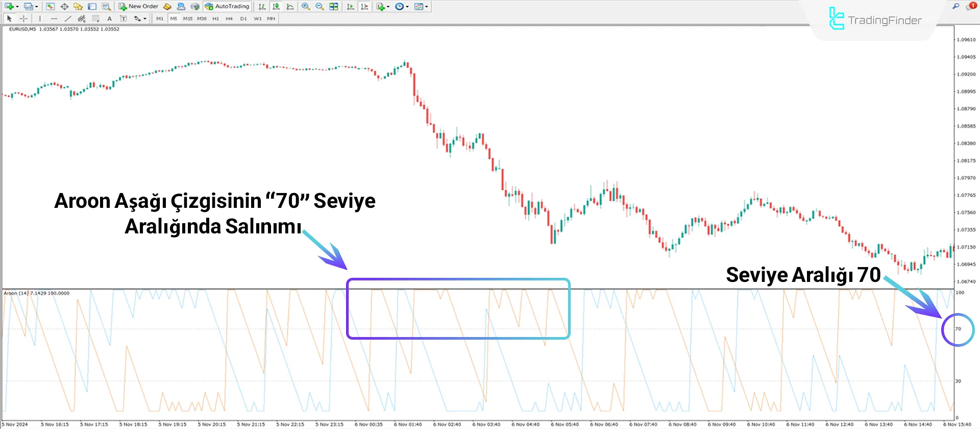Open the Market Watch panel icon
Image resolution: width=980 pixels, height=429 pixels.
(x=50, y=6)
